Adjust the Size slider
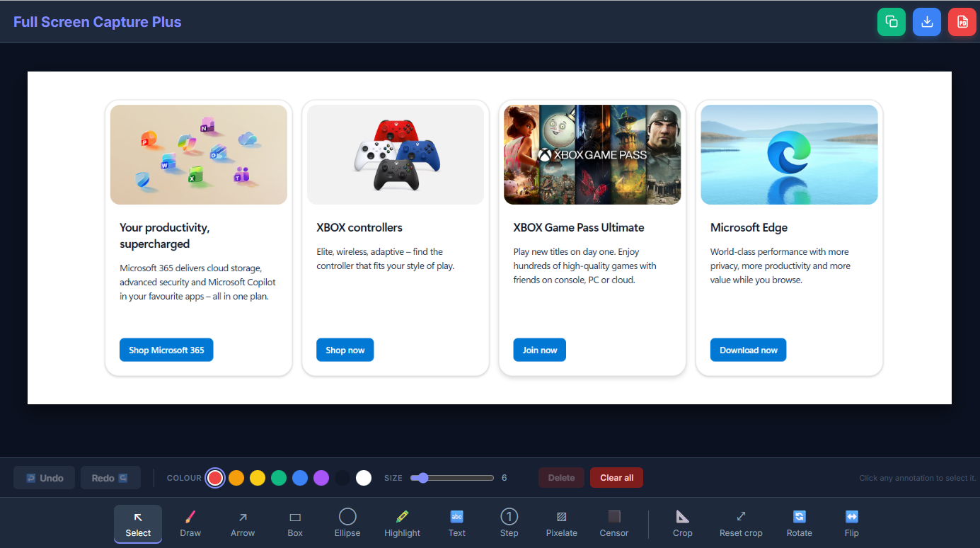 point(452,478)
